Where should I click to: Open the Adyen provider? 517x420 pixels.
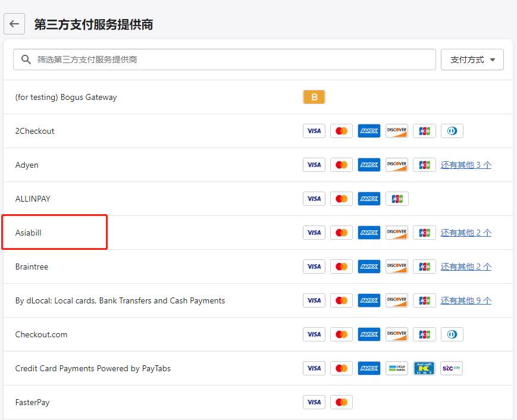tap(27, 165)
